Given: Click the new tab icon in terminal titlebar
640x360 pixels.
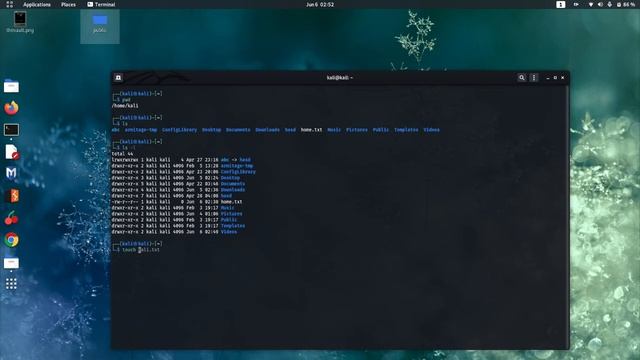Looking at the screenshot, I should 118,78.
